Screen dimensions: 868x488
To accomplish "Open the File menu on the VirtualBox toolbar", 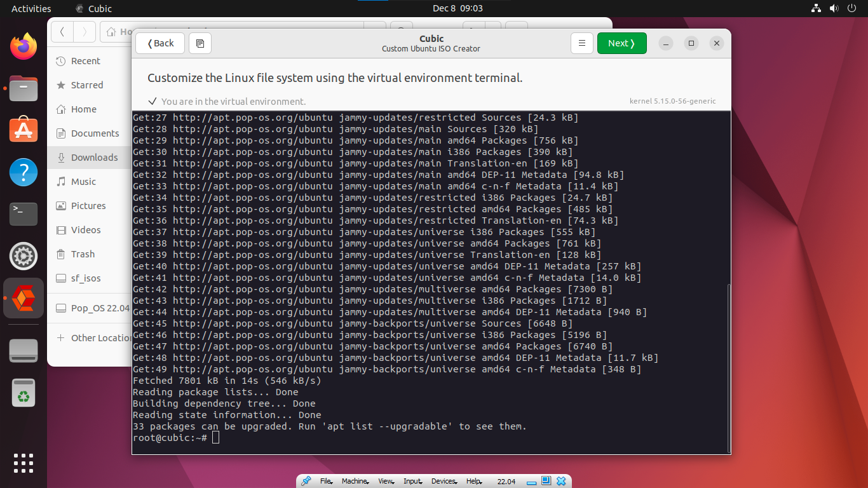I will [x=326, y=481].
